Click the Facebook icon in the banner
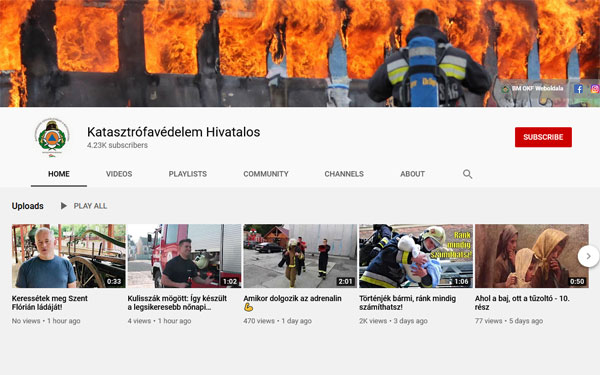This screenshot has width=600, height=375. [x=578, y=89]
